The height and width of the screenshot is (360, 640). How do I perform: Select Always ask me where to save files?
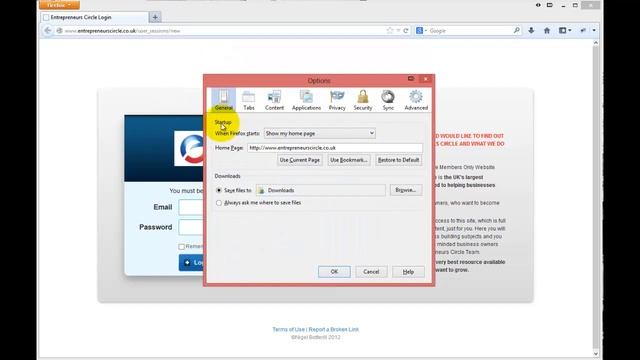[x=219, y=202]
